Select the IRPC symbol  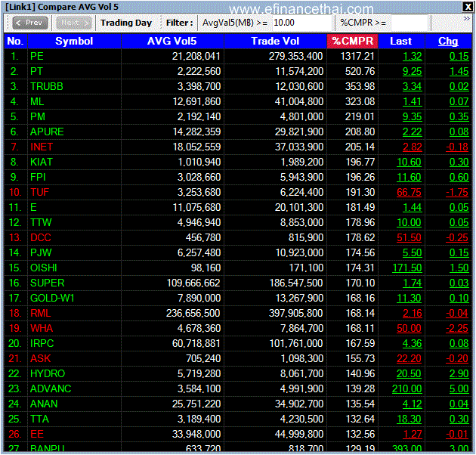coord(42,344)
